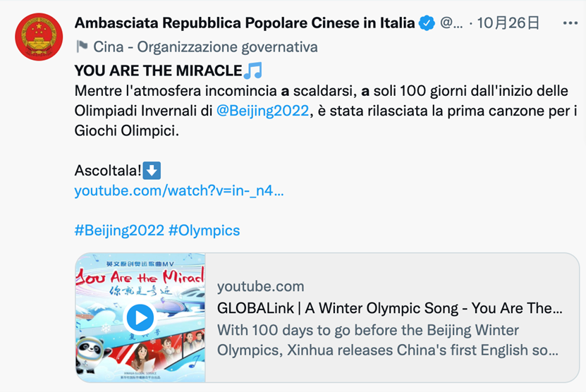This screenshot has height=392, width=586.
Task: Click the #Beijing2022 hashtag
Action: point(118,231)
